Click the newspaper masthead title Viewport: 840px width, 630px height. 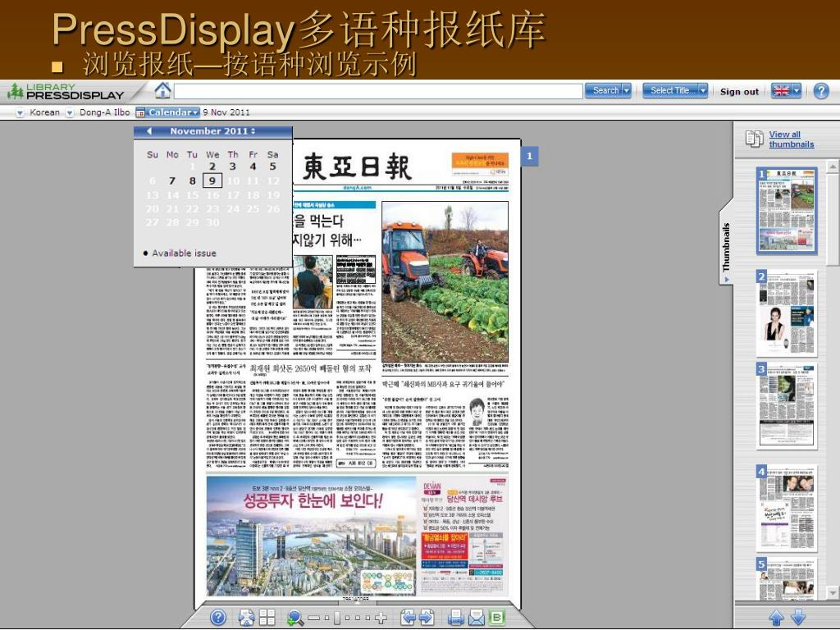tap(358, 166)
